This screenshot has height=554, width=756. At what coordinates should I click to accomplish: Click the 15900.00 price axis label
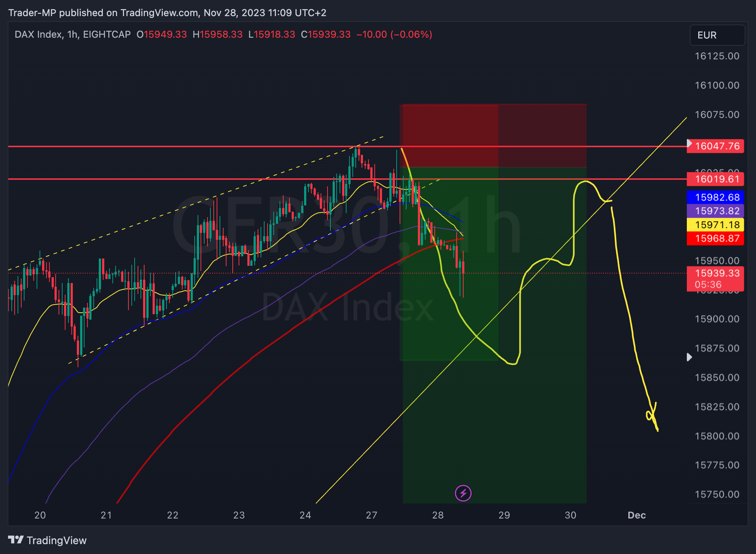tap(717, 319)
